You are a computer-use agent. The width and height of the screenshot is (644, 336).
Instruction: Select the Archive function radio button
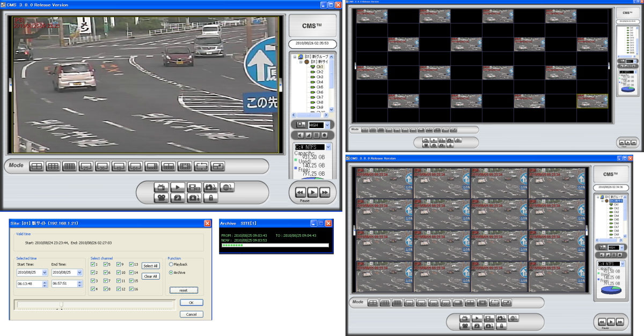coord(171,273)
